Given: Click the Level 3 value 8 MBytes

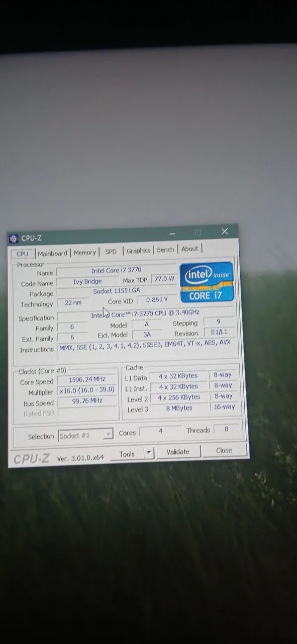Looking at the screenshot, I should tap(179, 409).
